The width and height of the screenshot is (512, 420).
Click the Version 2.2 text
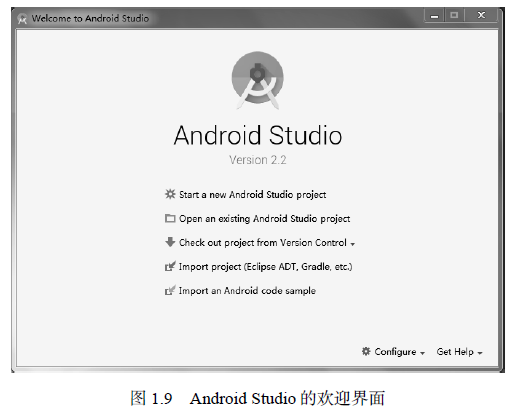tap(258, 160)
